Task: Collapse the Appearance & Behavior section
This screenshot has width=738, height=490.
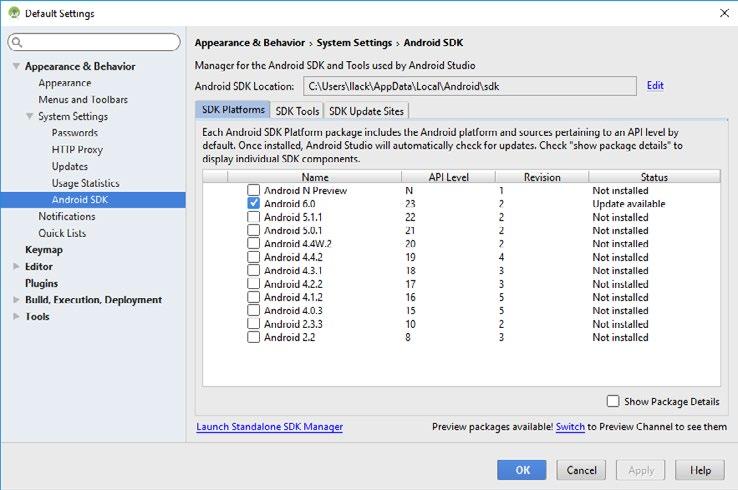Action: tap(16, 67)
